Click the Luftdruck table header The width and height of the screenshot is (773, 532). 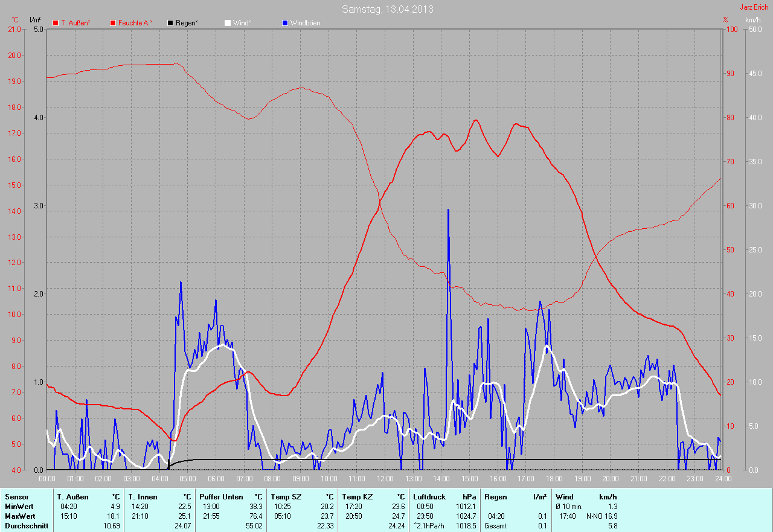(429, 496)
